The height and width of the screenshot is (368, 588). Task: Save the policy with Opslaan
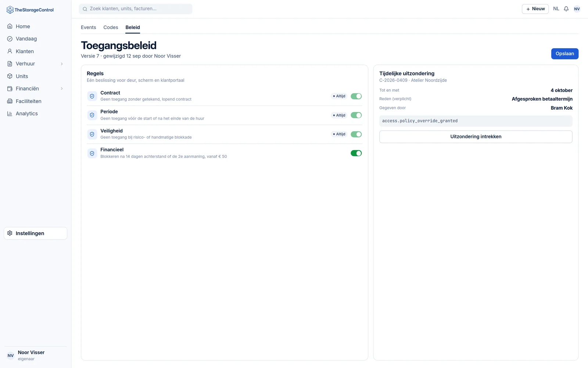click(x=565, y=54)
